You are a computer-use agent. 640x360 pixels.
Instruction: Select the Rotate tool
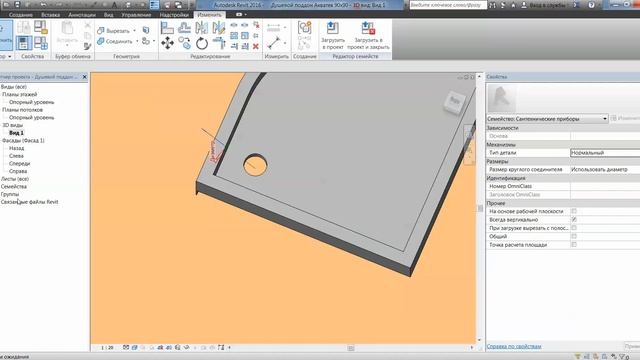click(202, 43)
